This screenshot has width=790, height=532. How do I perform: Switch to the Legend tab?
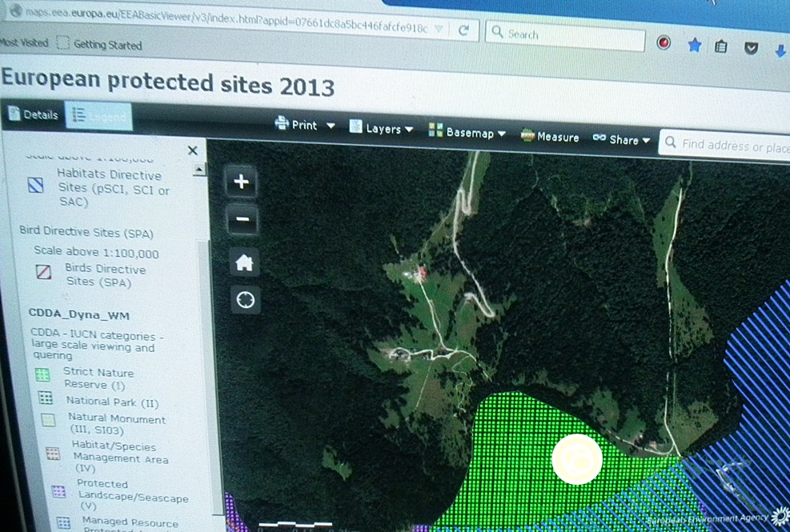pyautogui.click(x=99, y=117)
